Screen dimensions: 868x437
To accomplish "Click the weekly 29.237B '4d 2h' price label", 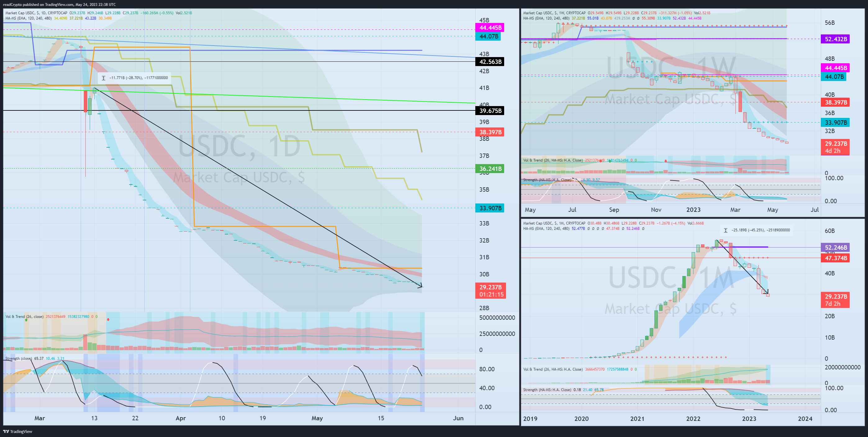I will point(835,147).
